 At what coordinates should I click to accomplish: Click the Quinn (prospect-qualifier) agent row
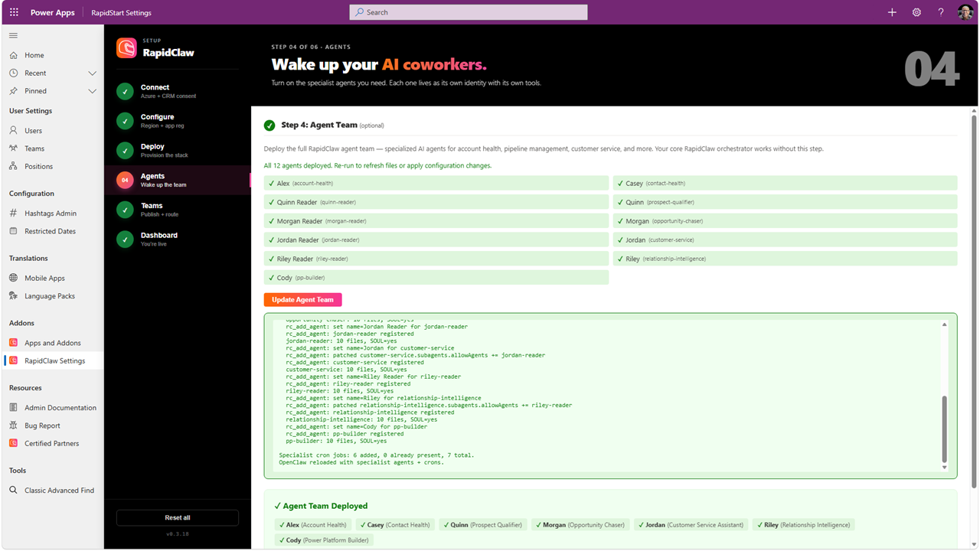[x=785, y=202]
